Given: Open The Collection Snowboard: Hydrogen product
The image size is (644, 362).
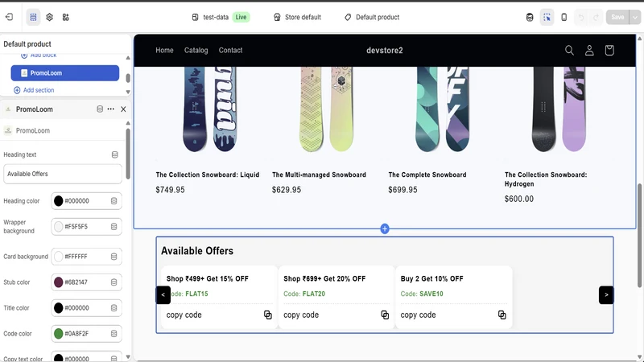Looking at the screenshot, I should pyautogui.click(x=546, y=179).
